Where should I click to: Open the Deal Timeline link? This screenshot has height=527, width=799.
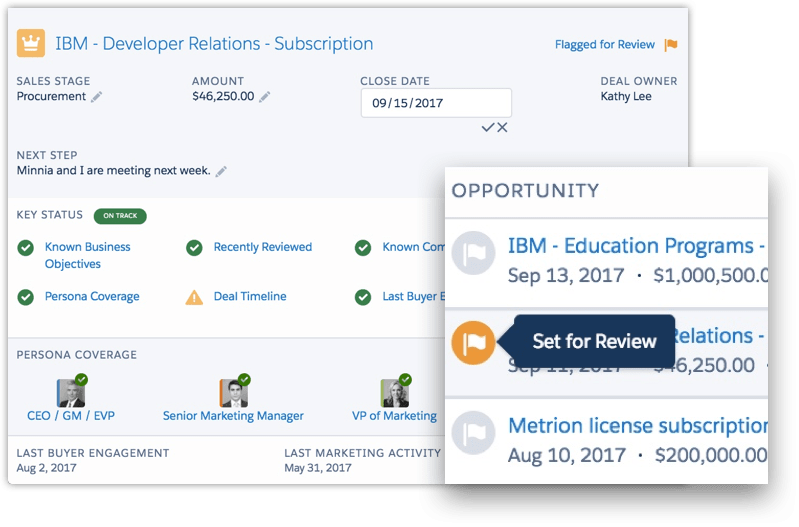coord(250,297)
